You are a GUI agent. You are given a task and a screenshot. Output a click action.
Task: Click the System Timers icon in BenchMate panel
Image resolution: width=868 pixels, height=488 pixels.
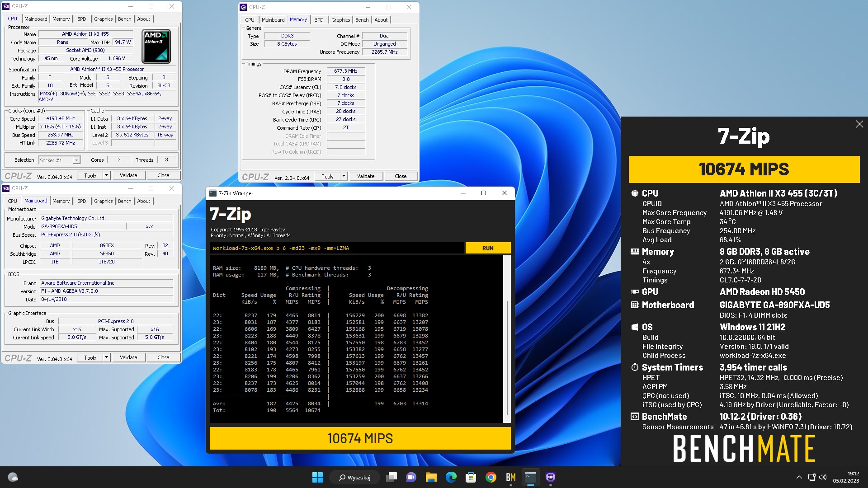point(635,367)
